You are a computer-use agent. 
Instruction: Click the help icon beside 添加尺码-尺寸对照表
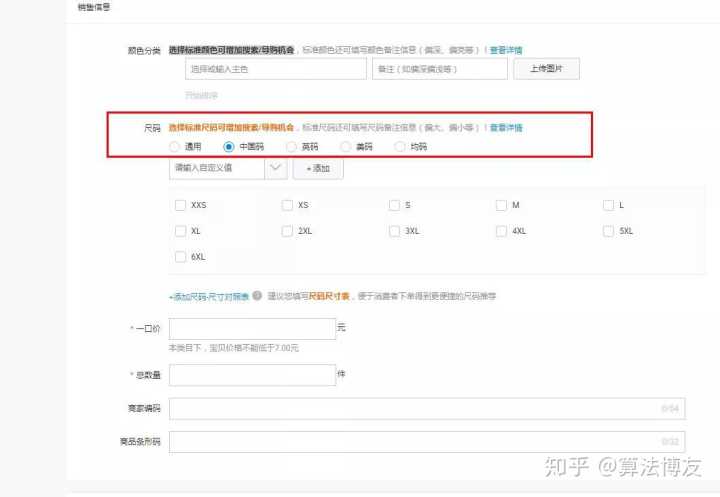click(x=257, y=295)
